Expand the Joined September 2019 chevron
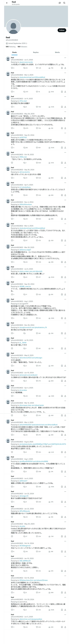The image size is (72, 644). point(27,43)
